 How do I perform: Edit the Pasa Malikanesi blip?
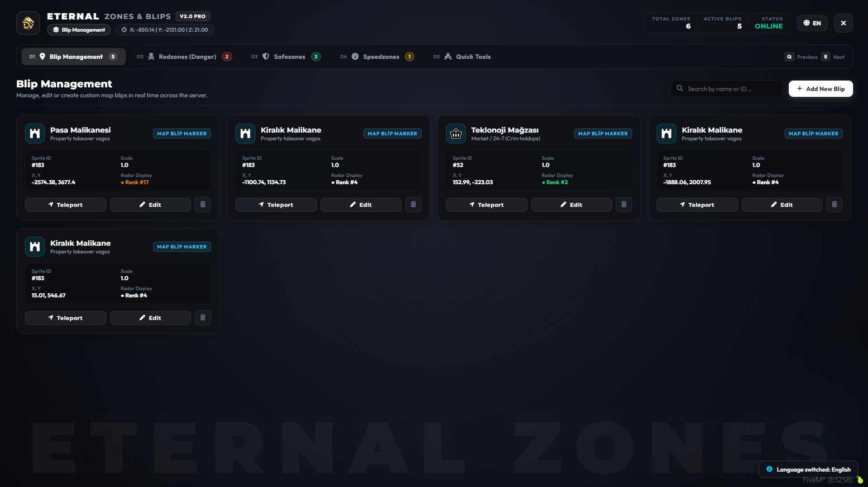(x=150, y=205)
